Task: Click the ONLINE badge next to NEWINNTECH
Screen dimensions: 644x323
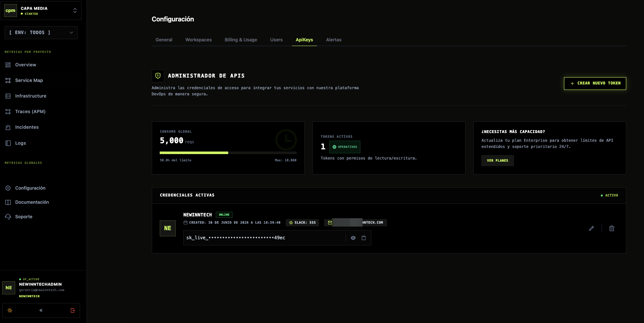Action: (224, 215)
